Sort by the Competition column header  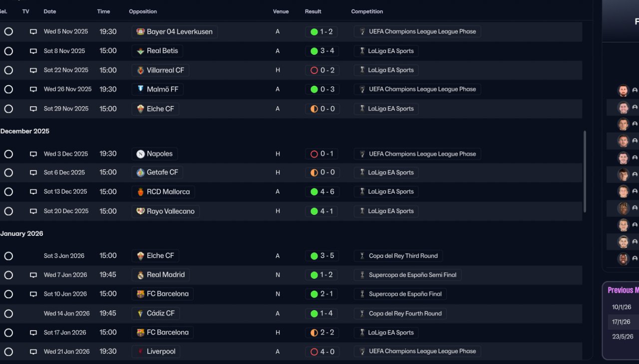(367, 11)
